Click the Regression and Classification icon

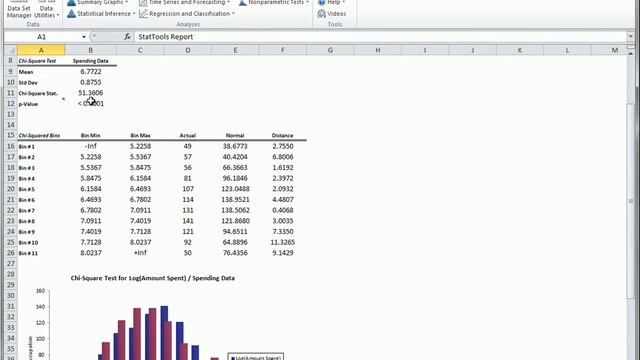pyautogui.click(x=143, y=13)
